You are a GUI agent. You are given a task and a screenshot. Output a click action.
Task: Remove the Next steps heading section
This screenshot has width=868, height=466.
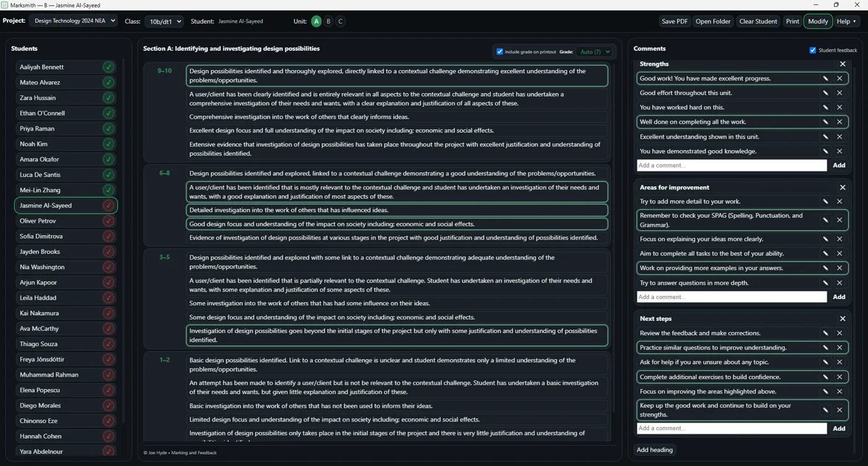[842, 318]
